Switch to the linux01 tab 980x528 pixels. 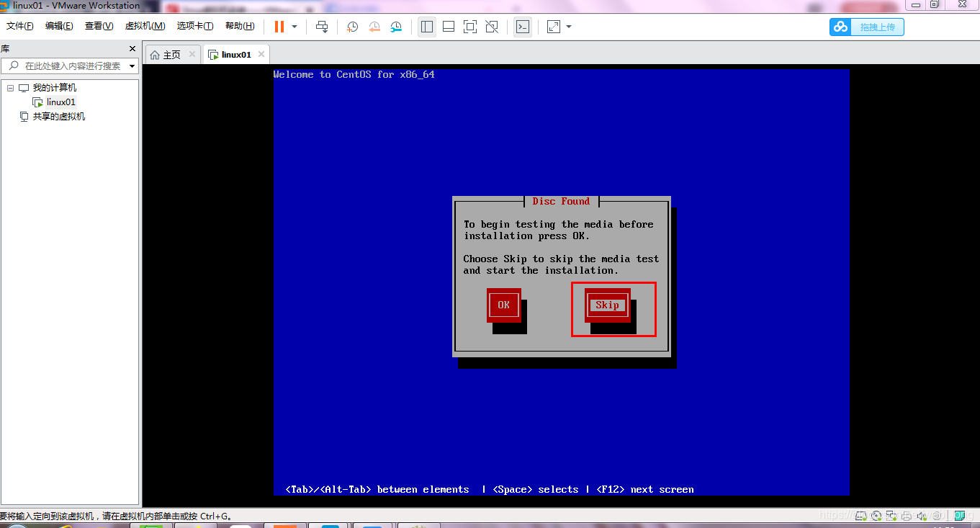point(237,55)
